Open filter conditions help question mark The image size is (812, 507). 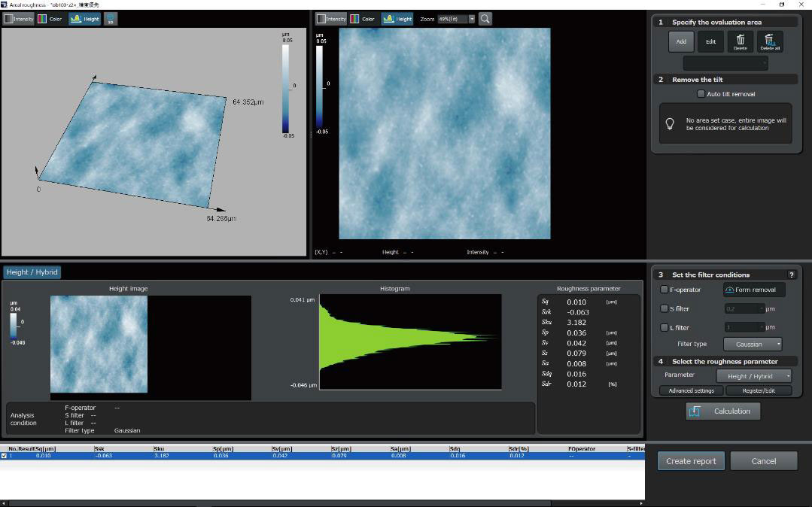[x=791, y=275]
